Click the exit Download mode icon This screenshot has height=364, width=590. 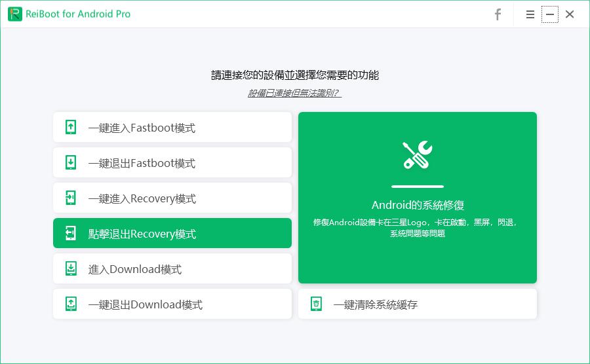tap(71, 304)
